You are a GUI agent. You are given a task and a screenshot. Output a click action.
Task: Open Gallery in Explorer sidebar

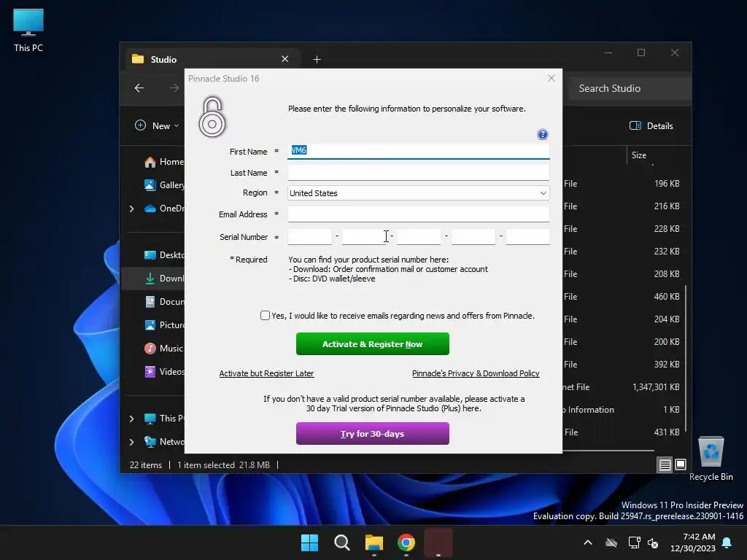tap(163, 185)
